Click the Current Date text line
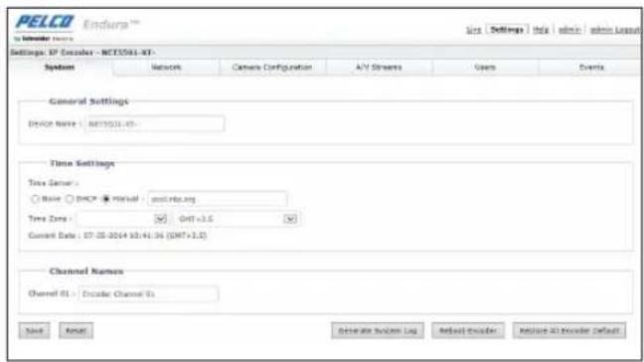 pos(117,236)
